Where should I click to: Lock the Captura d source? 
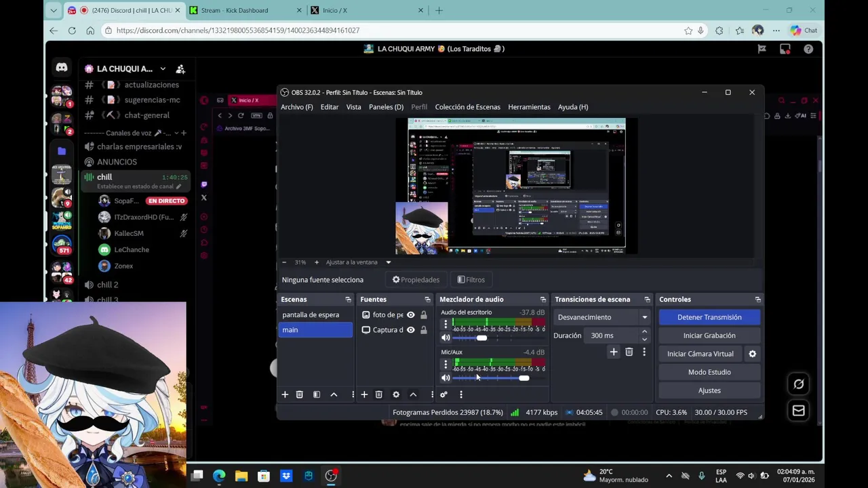click(424, 330)
